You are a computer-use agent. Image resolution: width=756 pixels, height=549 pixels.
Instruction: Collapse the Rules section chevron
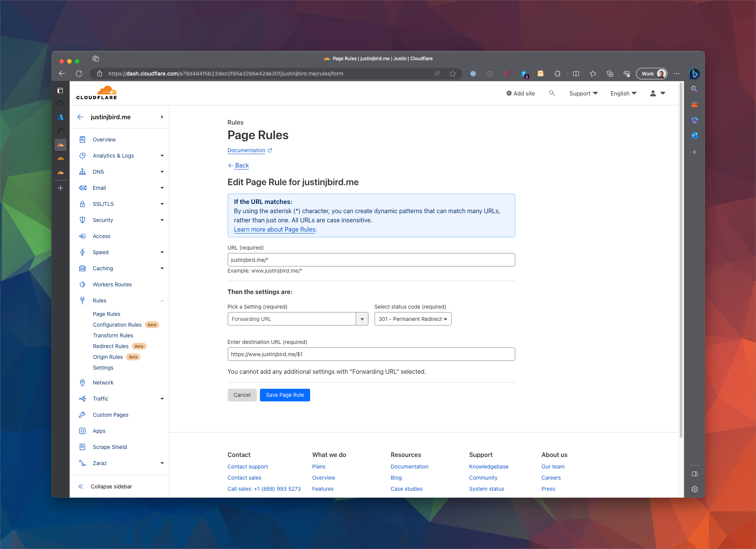click(162, 300)
